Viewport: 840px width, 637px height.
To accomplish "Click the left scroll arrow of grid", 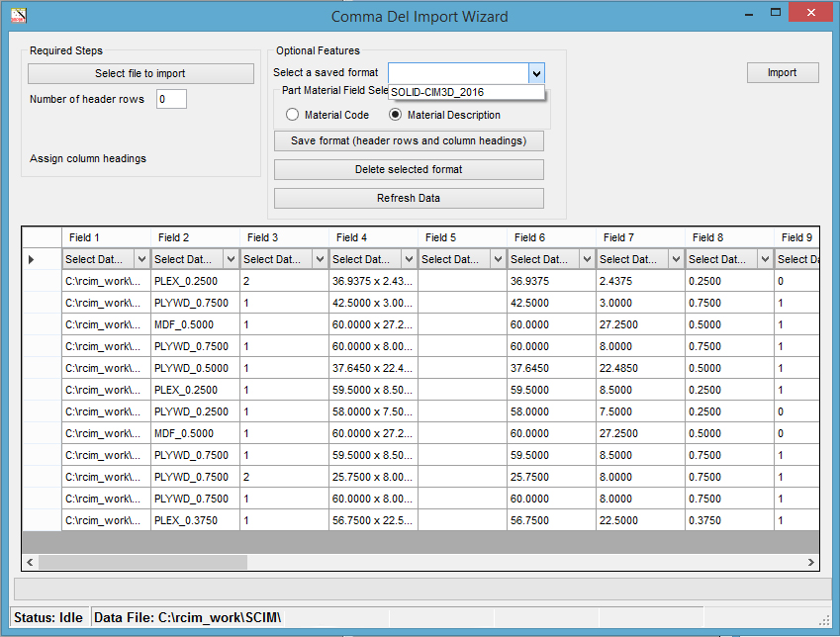I will pyautogui.click(x=31, y=562).
